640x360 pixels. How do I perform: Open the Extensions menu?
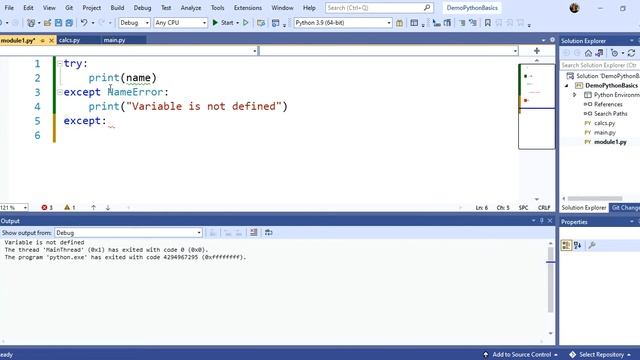tap(248, 8)
